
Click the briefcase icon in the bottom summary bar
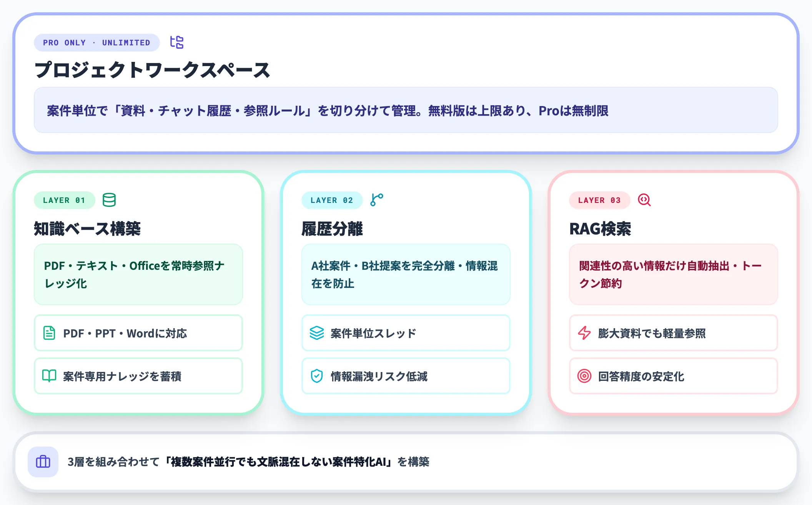[x=43, y=462]
